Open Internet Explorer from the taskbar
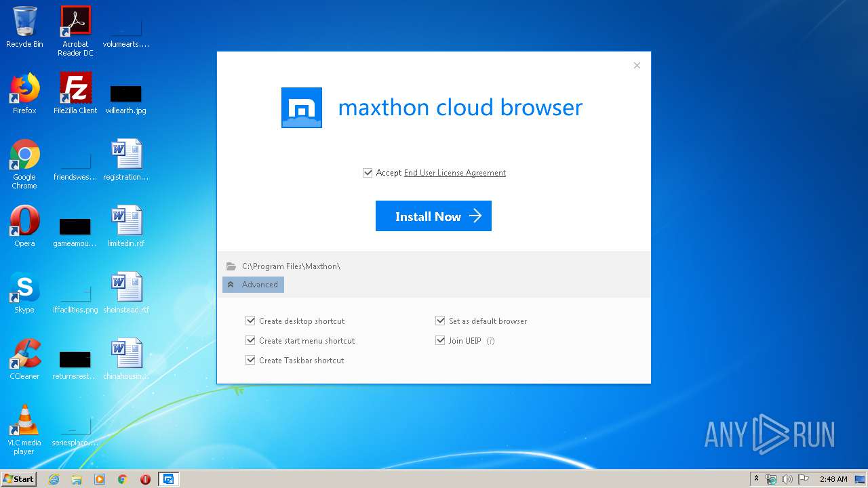 point(54,479)
